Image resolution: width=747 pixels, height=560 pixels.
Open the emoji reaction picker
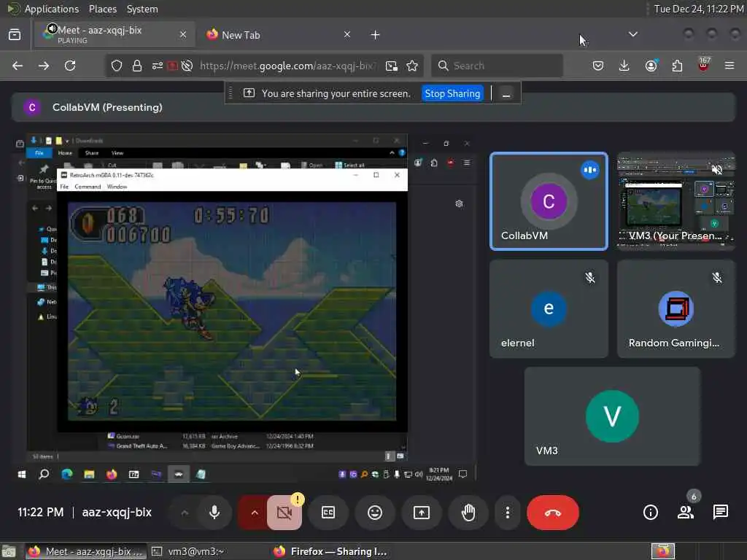click(375, 513)
